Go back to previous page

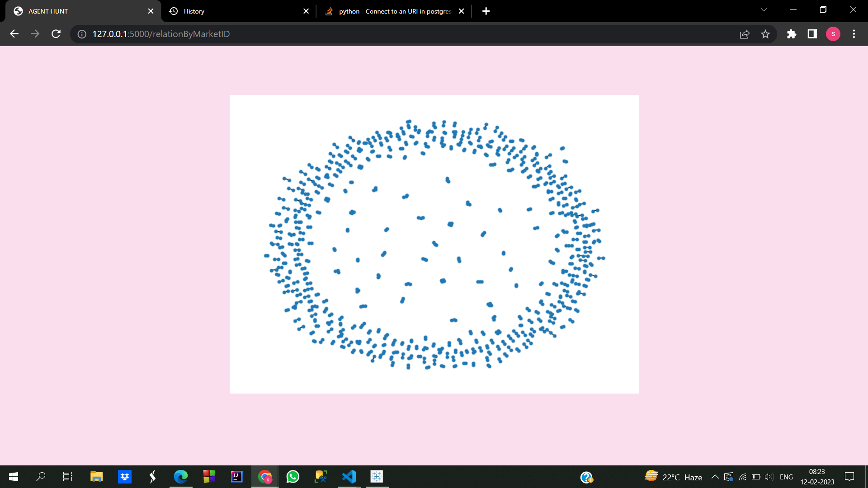tap(14, 34)
